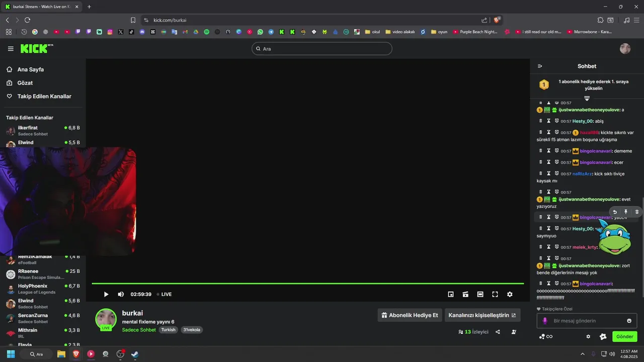
Task: Click the Windows Start button
Action: coord(11,354)
